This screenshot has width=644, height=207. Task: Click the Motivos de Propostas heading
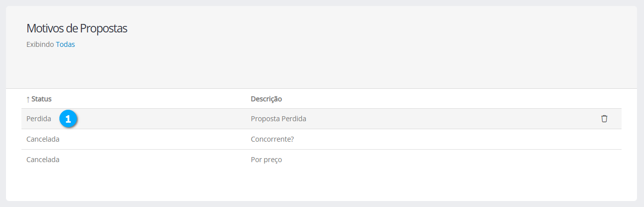(x=77, y=28)
